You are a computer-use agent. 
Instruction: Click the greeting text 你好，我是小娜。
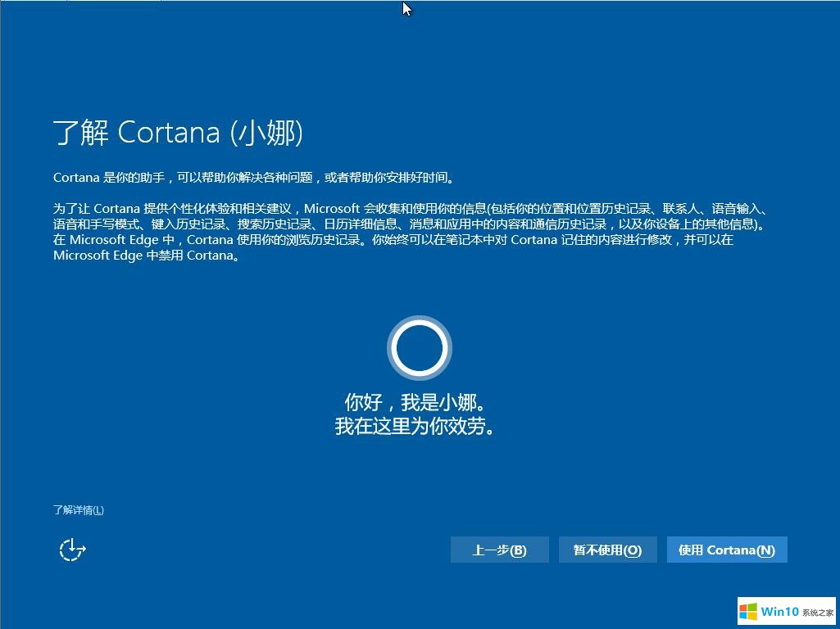pyautogui.click(x=415, y=401)
